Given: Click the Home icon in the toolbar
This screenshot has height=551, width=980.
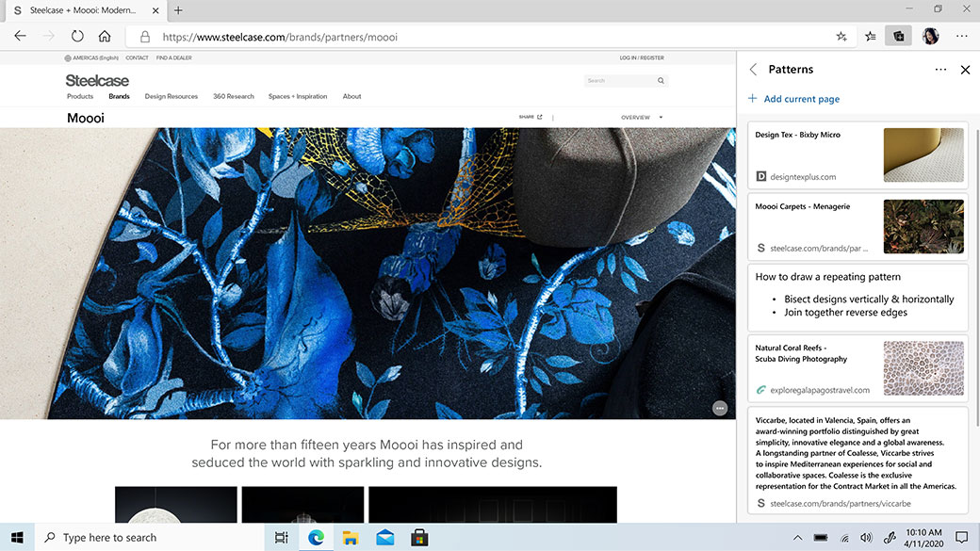Looking at the screenshot, I should pyautogui.click(x=104, y=35).
